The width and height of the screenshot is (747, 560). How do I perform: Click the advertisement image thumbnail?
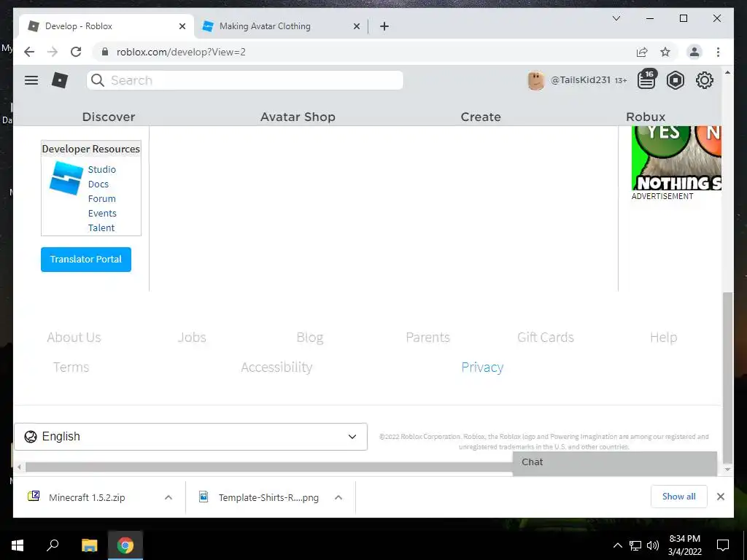[x=676, y=158]
